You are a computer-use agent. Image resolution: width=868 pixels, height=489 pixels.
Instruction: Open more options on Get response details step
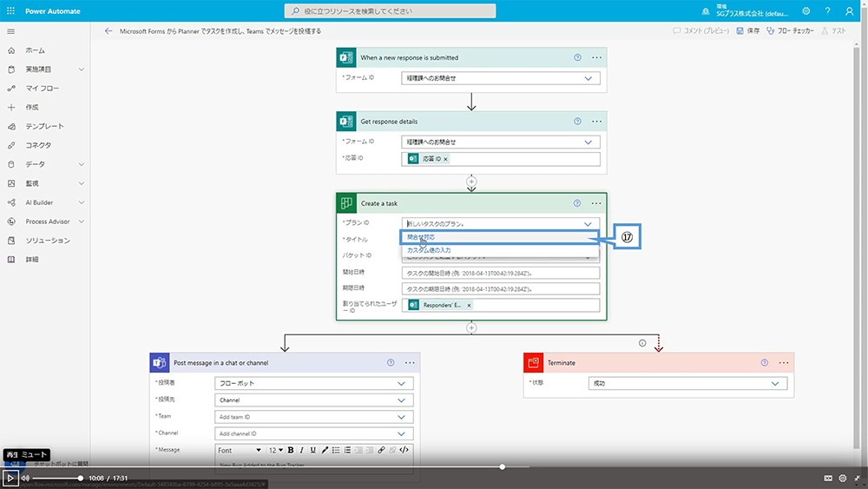click(596, 122)
